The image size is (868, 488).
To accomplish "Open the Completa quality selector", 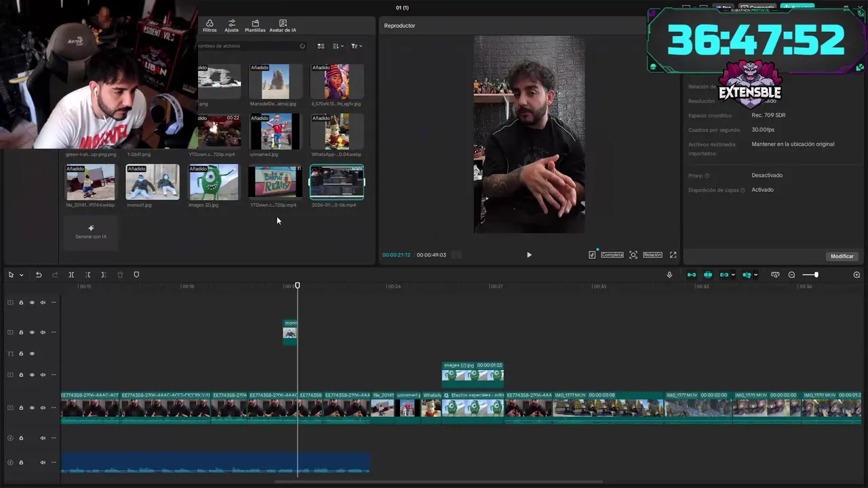I will coord(612,255).
